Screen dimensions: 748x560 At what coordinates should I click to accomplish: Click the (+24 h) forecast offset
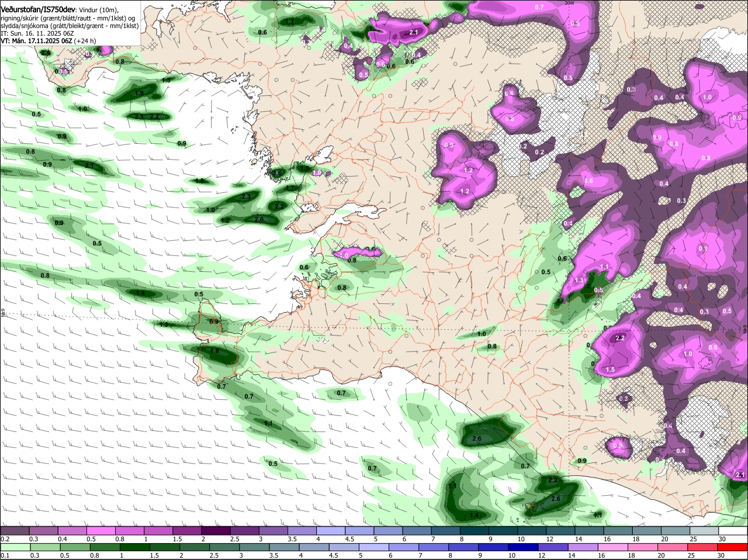85,41
